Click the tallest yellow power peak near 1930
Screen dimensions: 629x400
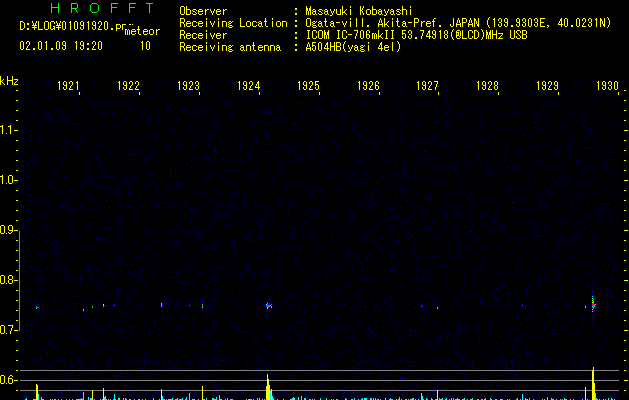[x=593, y=384]
